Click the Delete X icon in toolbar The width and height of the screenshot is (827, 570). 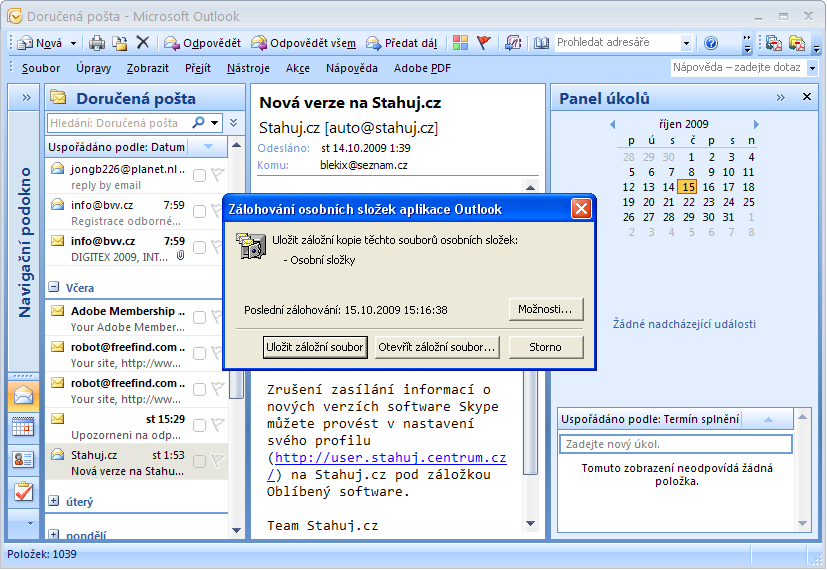pos(142,42)
